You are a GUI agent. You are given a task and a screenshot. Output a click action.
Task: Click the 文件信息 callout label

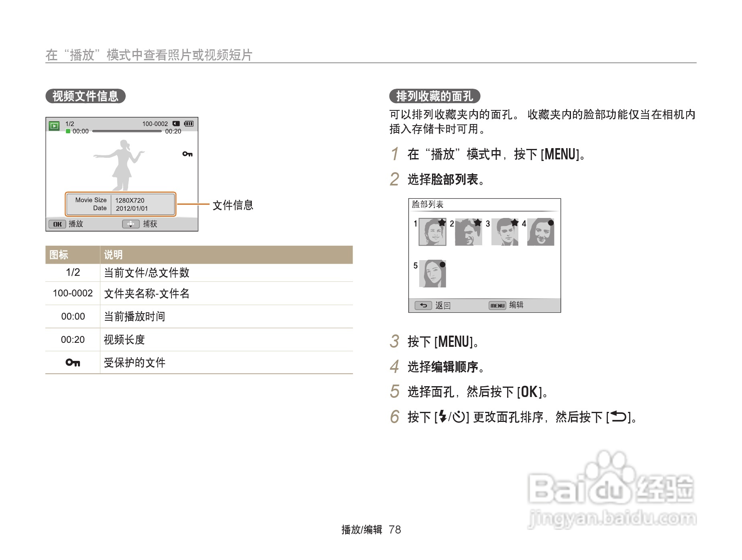coord(233,205)
